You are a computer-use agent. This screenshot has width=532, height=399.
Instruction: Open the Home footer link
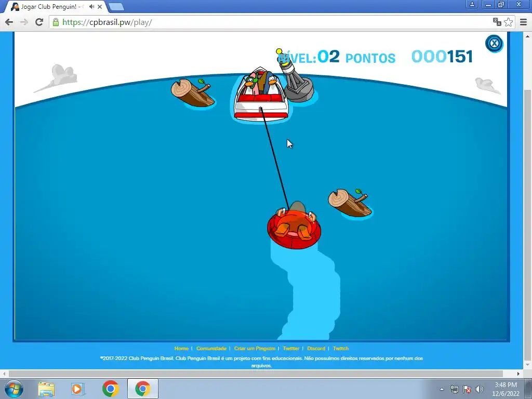point(181,349)
